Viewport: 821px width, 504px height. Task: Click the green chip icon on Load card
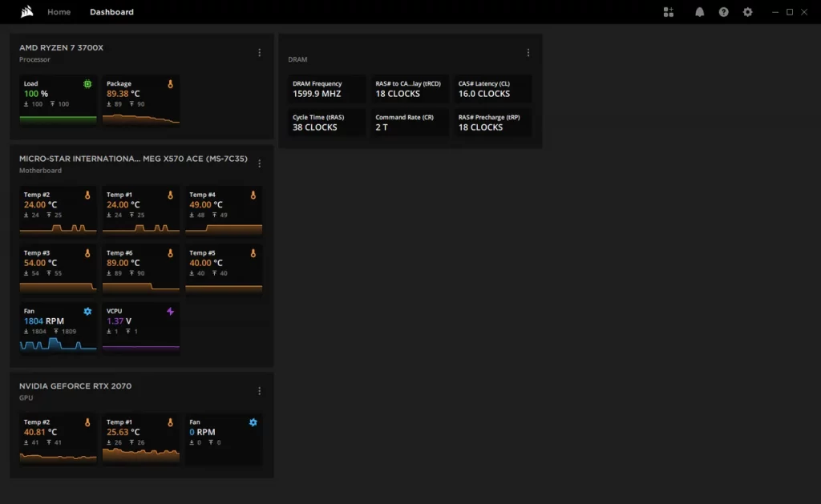tap(87, 84)
